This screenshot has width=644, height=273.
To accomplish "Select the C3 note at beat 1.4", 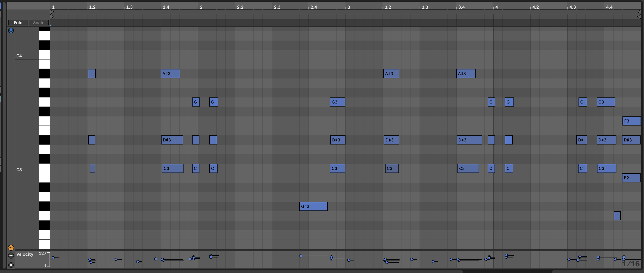I will pyautogui.click(x=173, y=168).
